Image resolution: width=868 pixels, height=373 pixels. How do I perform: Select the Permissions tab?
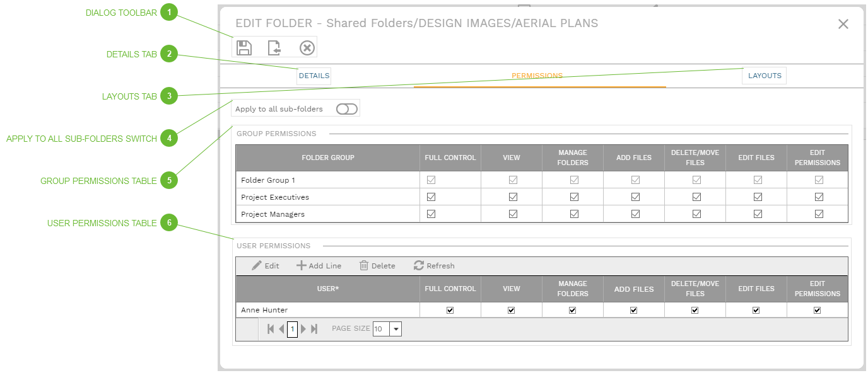(537, 76)
